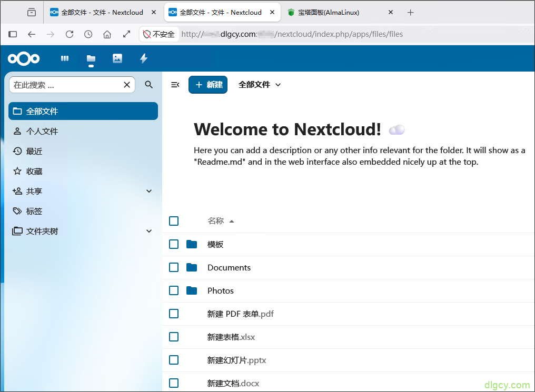Open a new browser tab with plus
This screenshot has height=392, width=535.
pos(410,13)
